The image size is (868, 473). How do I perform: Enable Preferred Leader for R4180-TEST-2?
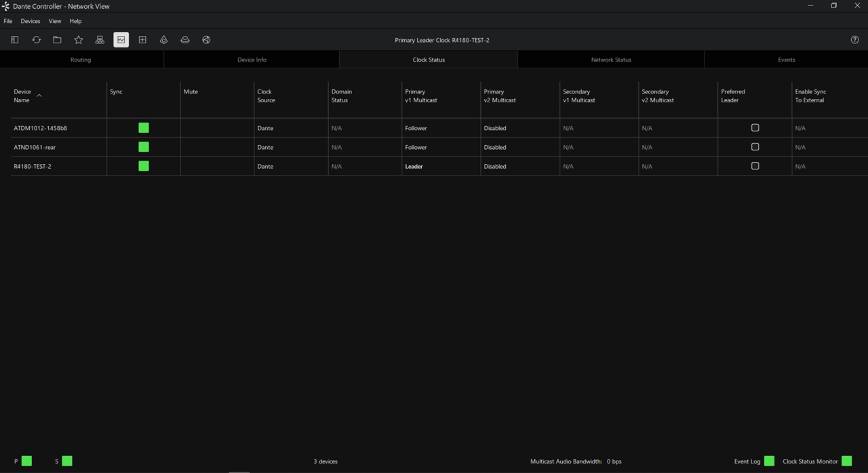755,166
